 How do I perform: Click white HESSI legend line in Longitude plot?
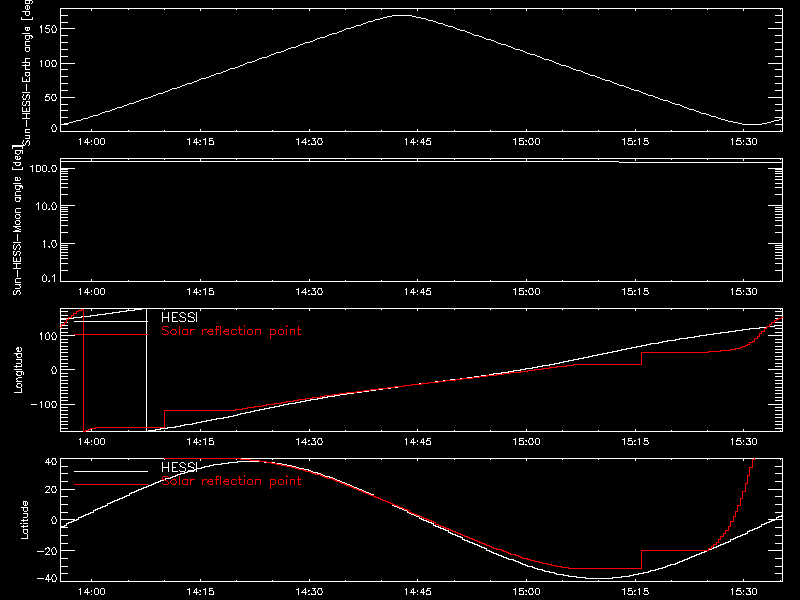(x=111, y=321)
